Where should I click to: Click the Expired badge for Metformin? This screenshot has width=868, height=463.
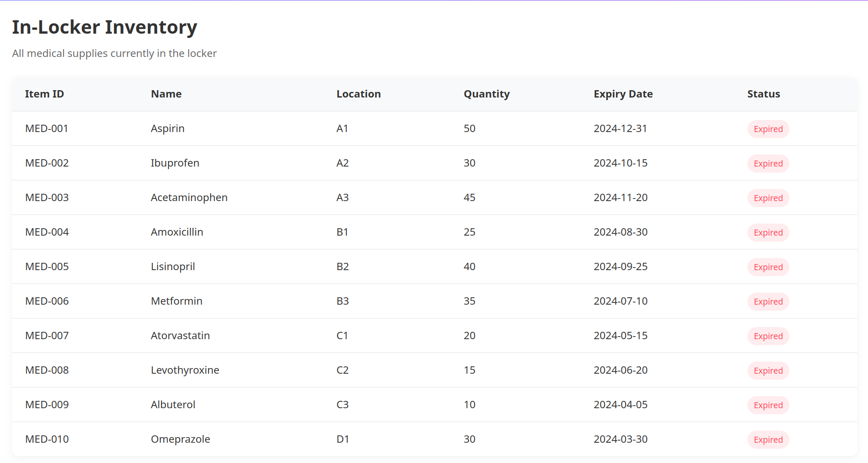[768, 301]
